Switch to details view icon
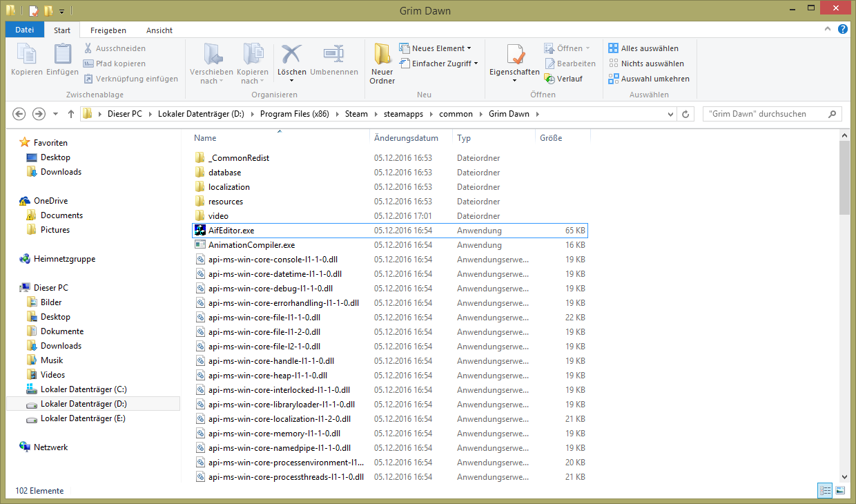The width and height of the screenshot is (856, 504). (824, 490)
